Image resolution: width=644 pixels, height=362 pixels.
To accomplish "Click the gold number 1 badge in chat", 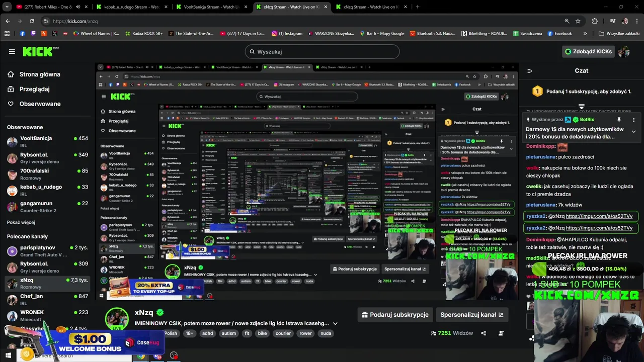I will 537,92.
